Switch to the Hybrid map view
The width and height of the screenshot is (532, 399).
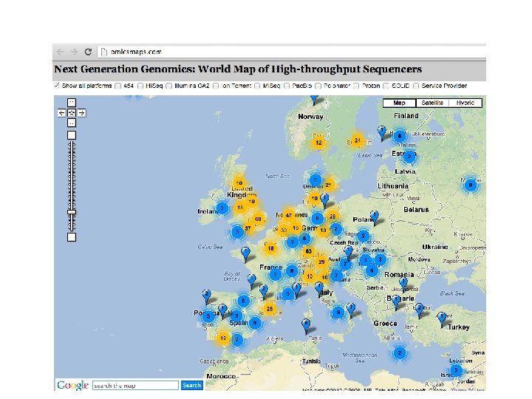coord(464,103)
